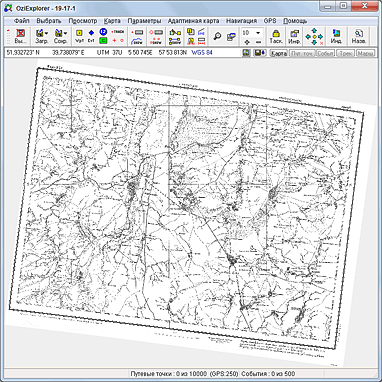Expand the Сохр. save dropdown arrow

tap(65, 33)
